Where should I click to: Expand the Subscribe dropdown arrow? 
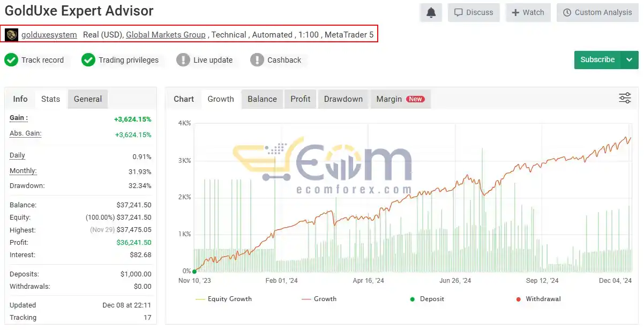pyautogui.click(x=630, y=60)
